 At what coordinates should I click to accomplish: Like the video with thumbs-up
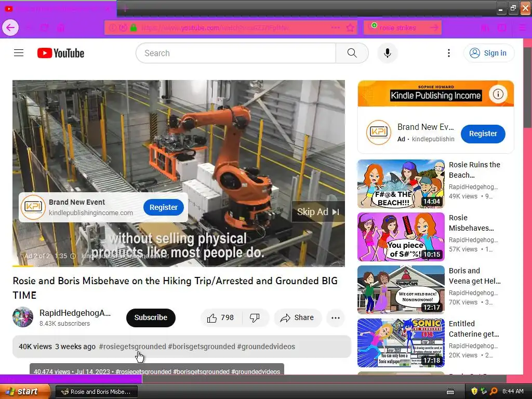[x=221, y=317]
